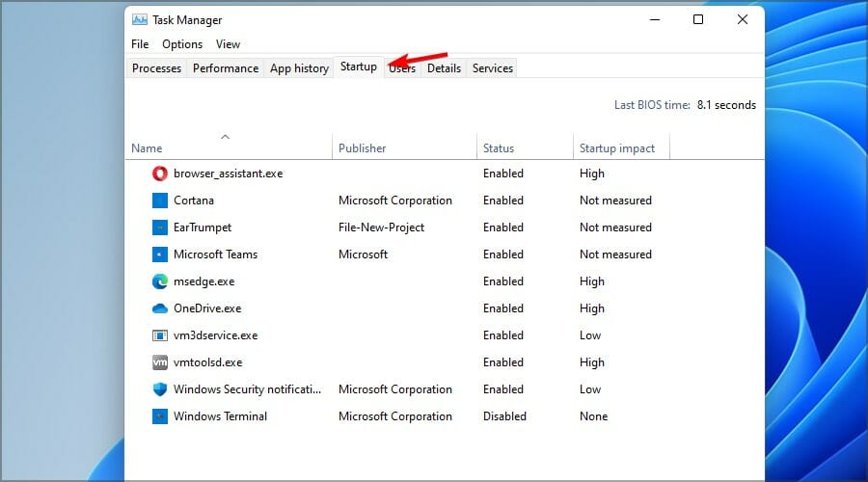Click the Task Manager title bar icon
The image size is (868, 482).
140,20
